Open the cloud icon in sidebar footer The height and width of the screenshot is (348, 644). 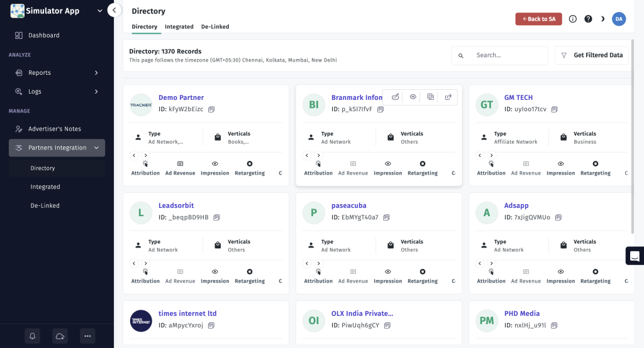tap(60, 336)
